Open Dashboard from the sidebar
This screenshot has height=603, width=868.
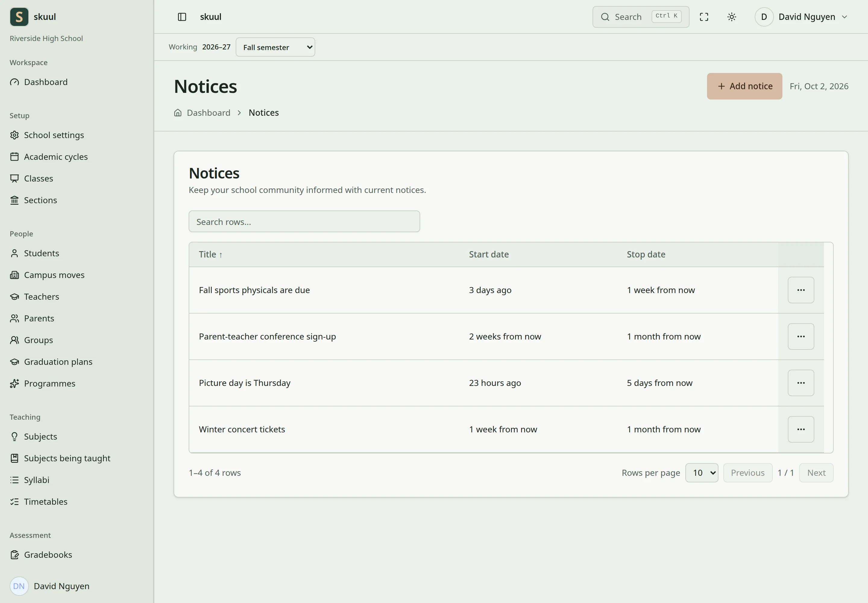pyautogui.click(x=46, y=82)
